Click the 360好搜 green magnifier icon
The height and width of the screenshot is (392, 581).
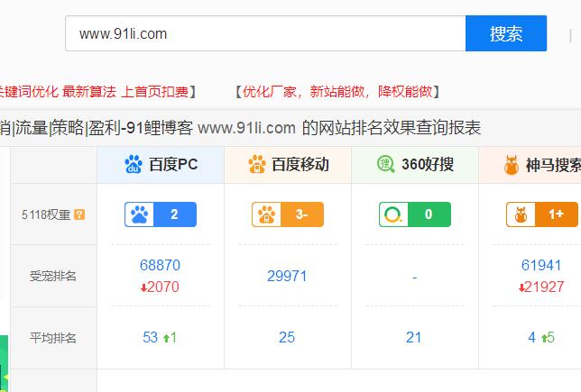(x=386, y=164)
